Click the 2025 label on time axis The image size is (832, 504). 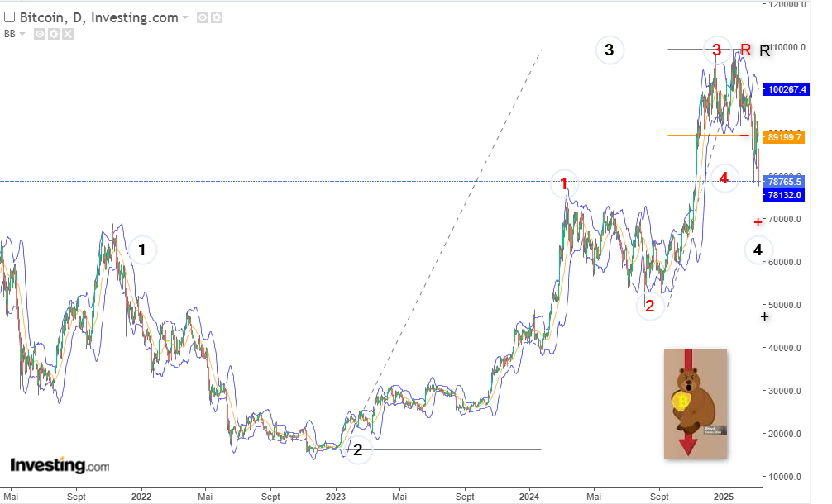coord(723,497)
